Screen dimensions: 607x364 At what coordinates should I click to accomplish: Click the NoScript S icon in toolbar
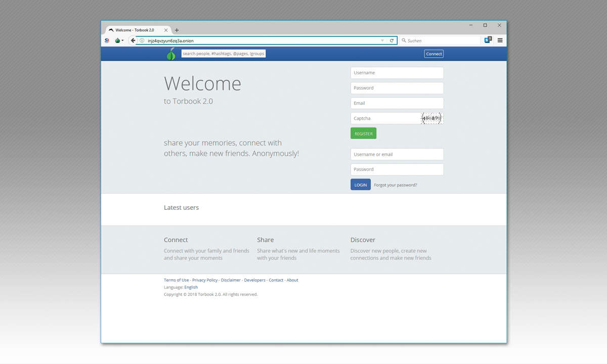pyautogui.click(x=107, y=40)
